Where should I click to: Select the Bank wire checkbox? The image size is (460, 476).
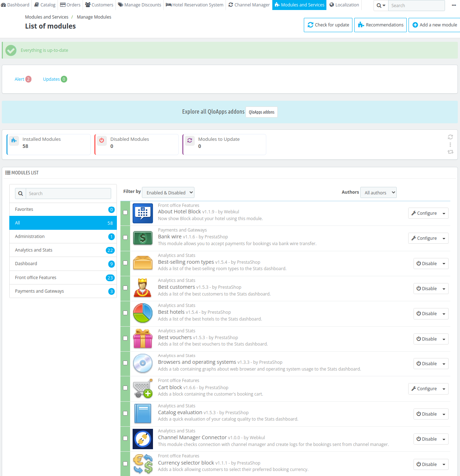[x=125, y=237]
